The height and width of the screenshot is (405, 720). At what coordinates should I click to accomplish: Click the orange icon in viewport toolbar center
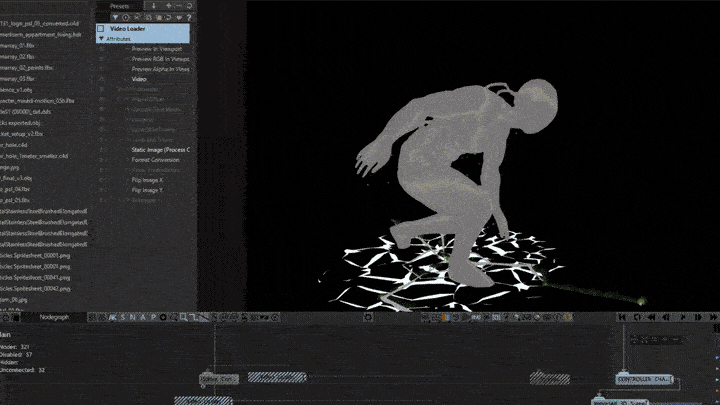[445, 317]
